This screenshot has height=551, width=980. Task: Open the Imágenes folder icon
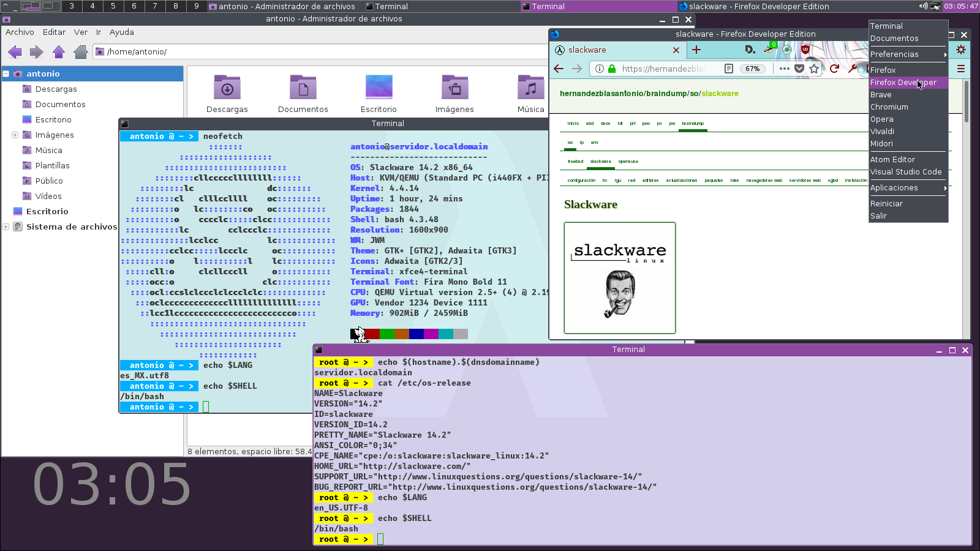point(454,94)
